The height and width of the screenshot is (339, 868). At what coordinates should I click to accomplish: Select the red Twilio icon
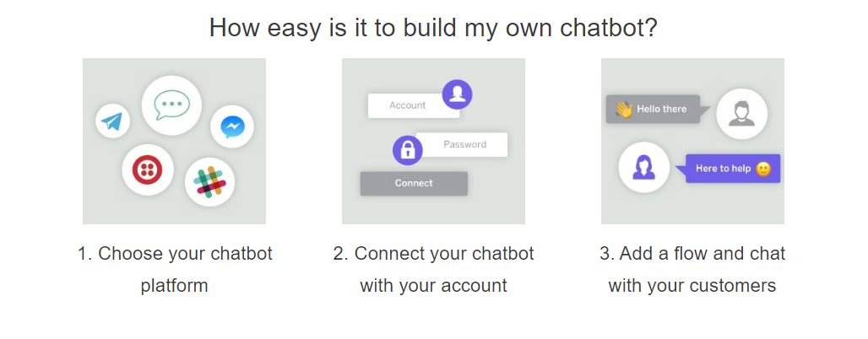pos(148,169)
